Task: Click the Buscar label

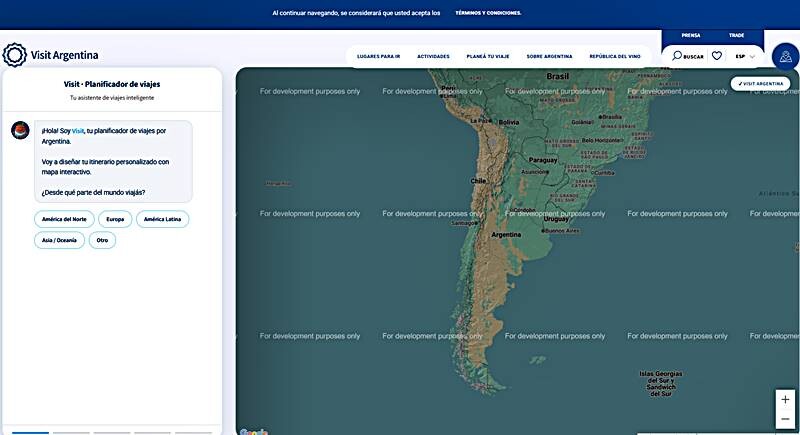Action: point(693,57)
